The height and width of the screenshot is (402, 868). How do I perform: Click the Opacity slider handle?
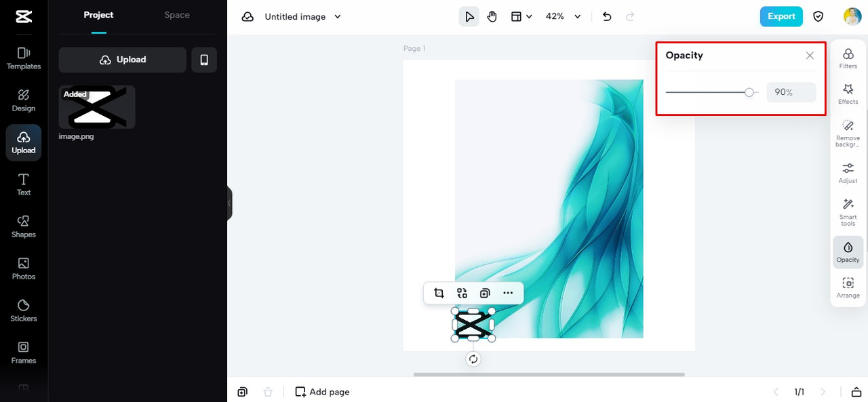pyautogui.click(x=749, y=92)
